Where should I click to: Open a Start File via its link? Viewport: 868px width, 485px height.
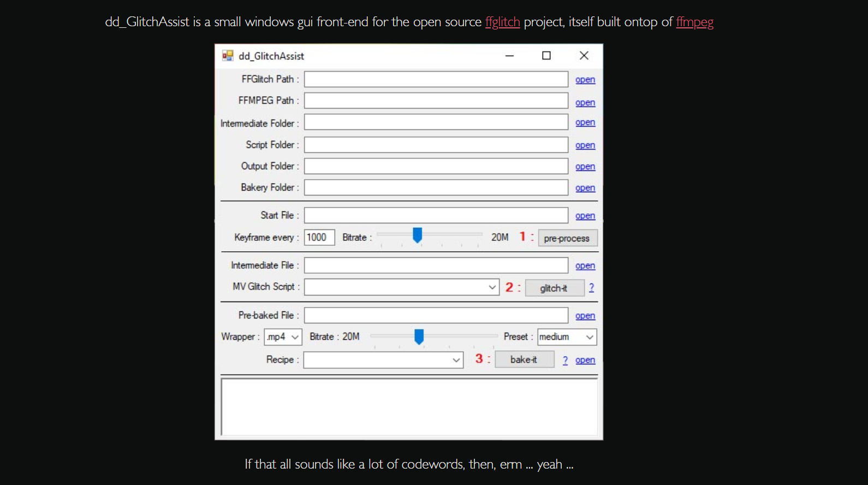[585, 216]
